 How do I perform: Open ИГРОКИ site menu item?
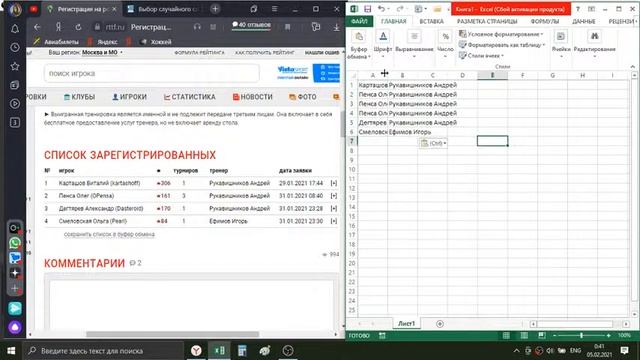click(x=129, y=97)
